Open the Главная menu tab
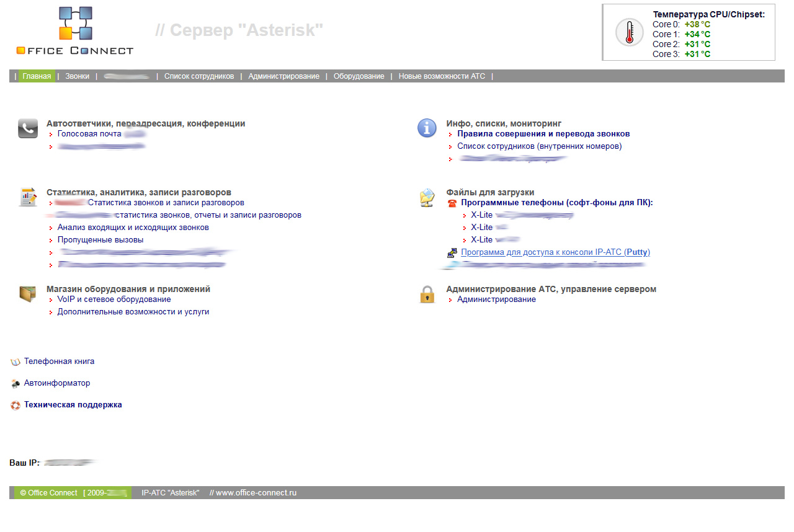 37,76
